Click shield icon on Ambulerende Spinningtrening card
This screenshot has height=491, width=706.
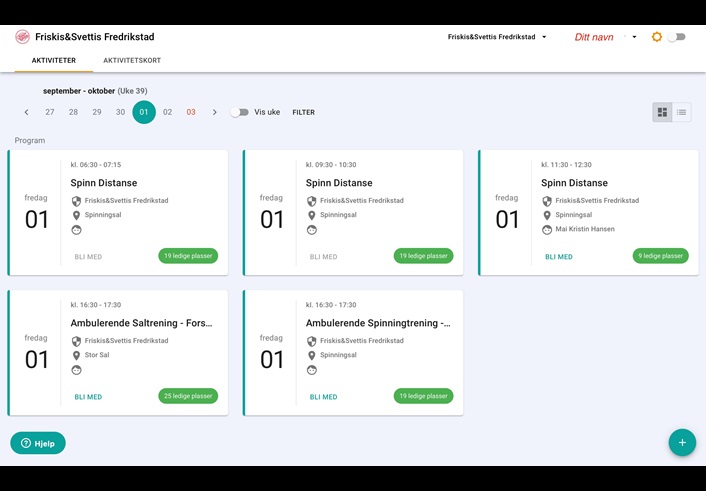[312, 341]
